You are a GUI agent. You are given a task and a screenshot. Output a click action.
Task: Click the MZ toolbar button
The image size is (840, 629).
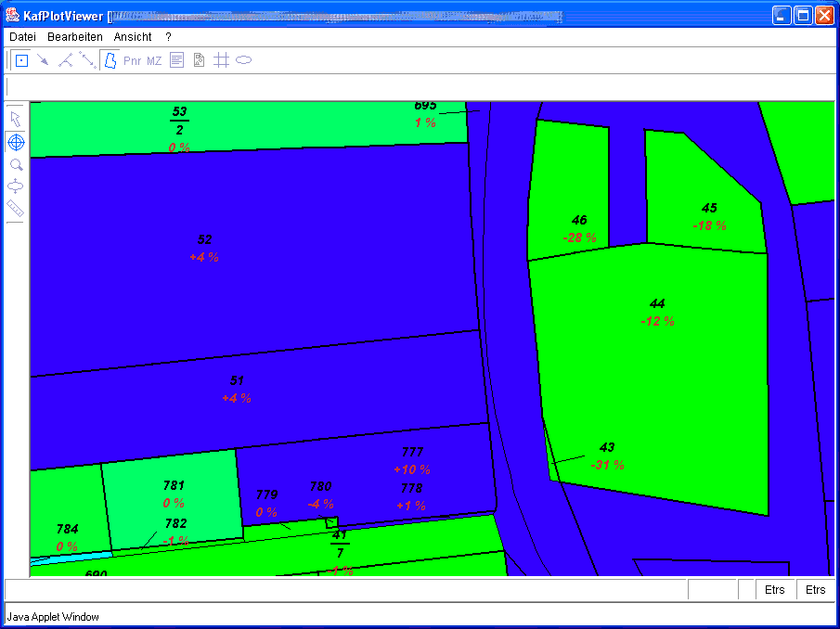pyautogui.click(x=154, y=61)
